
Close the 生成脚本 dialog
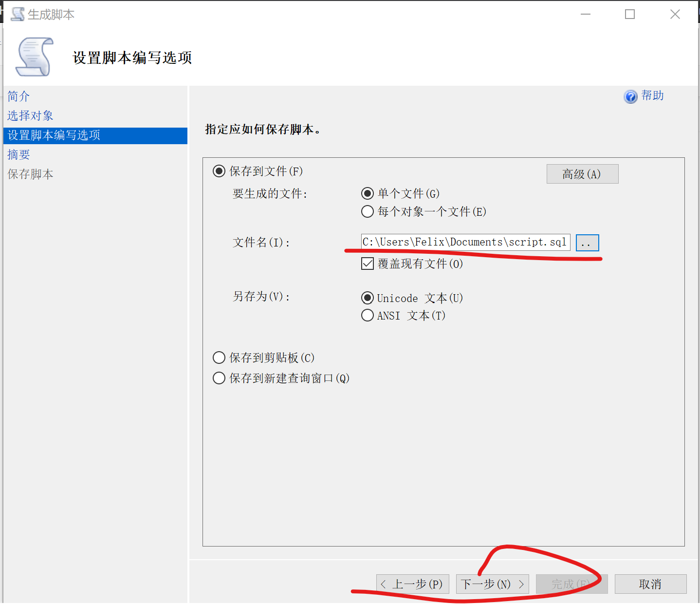point(675,14)
